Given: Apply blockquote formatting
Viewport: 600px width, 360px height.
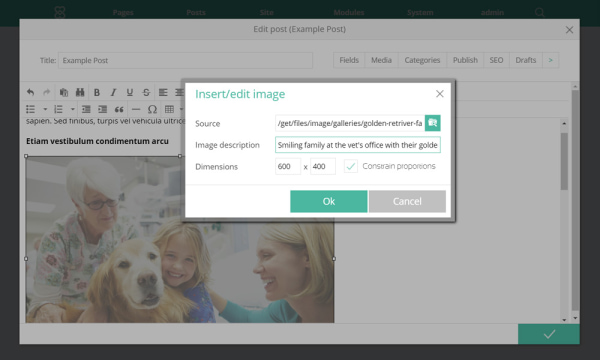Looking at the screenshot, I should 119,109.
